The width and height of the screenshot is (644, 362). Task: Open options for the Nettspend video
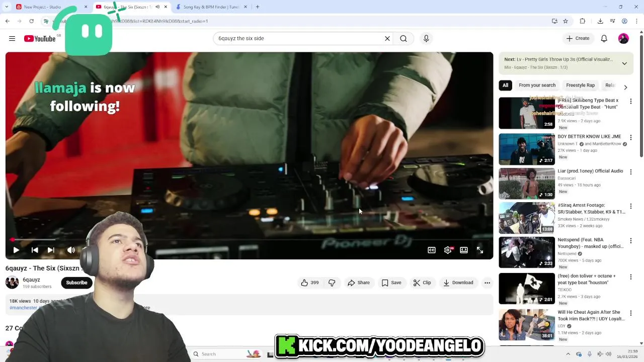[x=630, y=241]
